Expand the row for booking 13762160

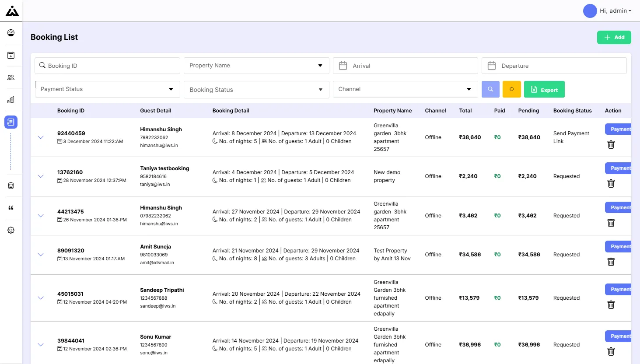click(41, 176)
